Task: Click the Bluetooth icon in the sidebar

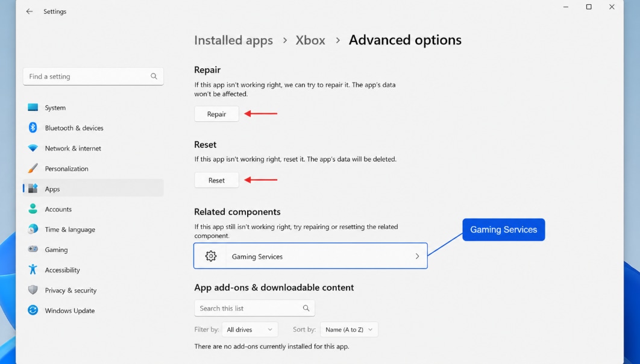Action: [33, 128]
